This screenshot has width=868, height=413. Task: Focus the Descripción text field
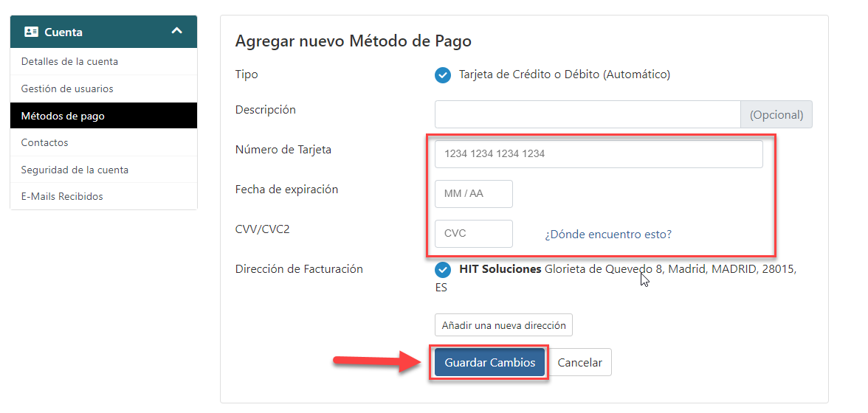[588, 114]
